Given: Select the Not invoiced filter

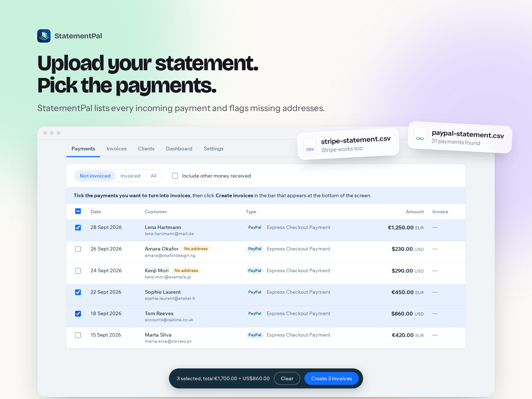Looking at the screenshot, I should [95, 176].
